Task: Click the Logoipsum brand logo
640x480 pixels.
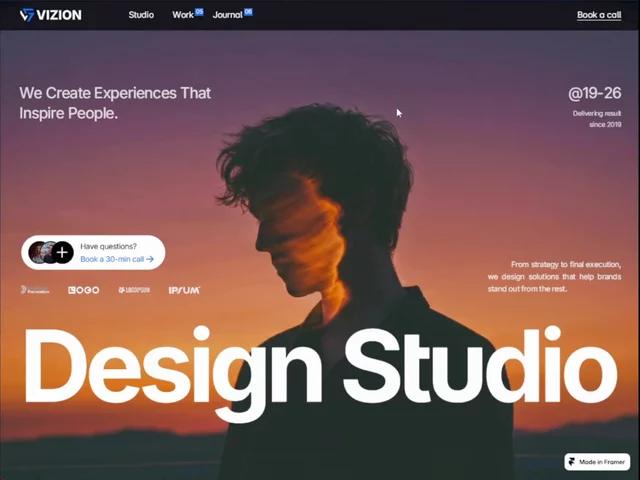Action: (x=134, y=290)
